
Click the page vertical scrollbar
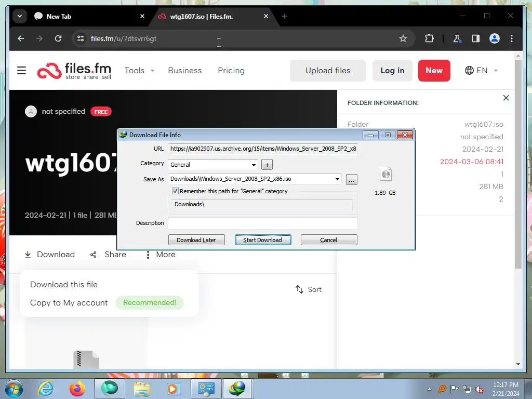(x=518, y=165)
